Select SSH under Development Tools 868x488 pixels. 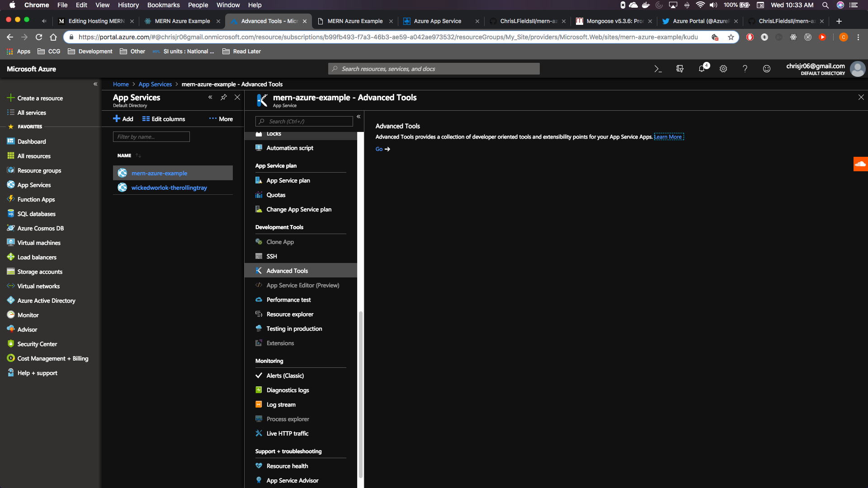tap(272, 256)
